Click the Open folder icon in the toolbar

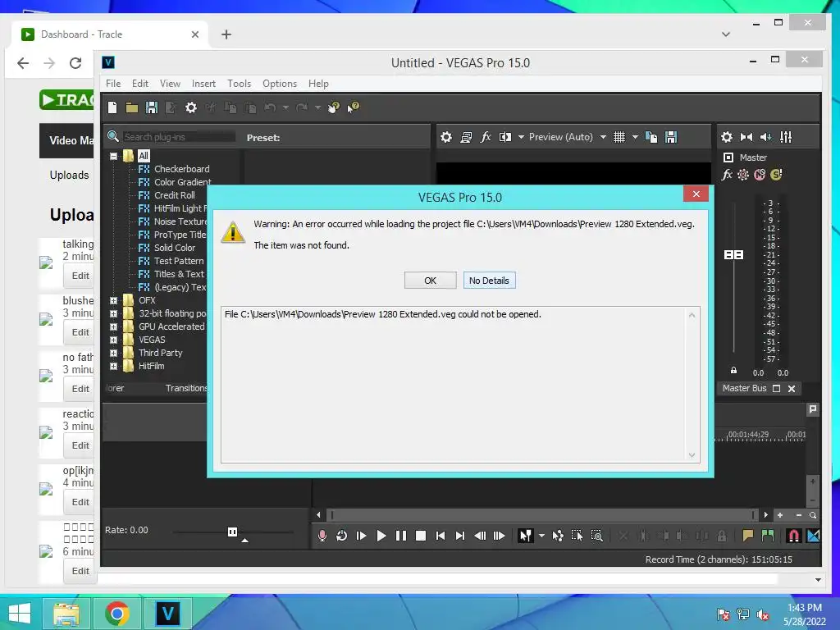pyautogui.click(x=132, y=107)
